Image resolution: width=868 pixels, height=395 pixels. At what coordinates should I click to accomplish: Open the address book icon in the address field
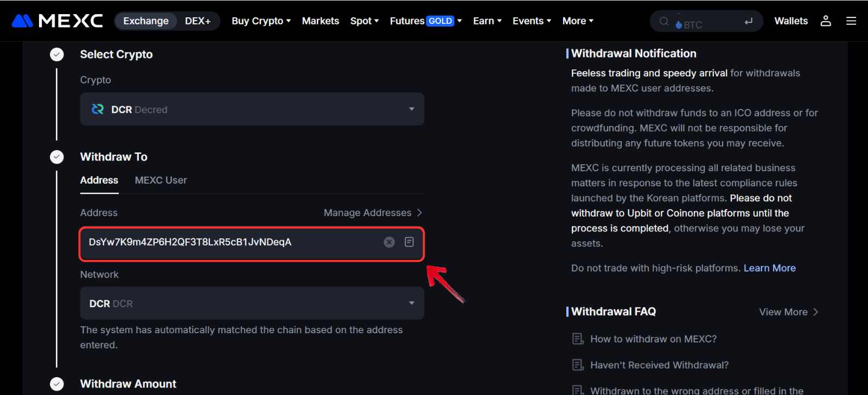[410, 242]
